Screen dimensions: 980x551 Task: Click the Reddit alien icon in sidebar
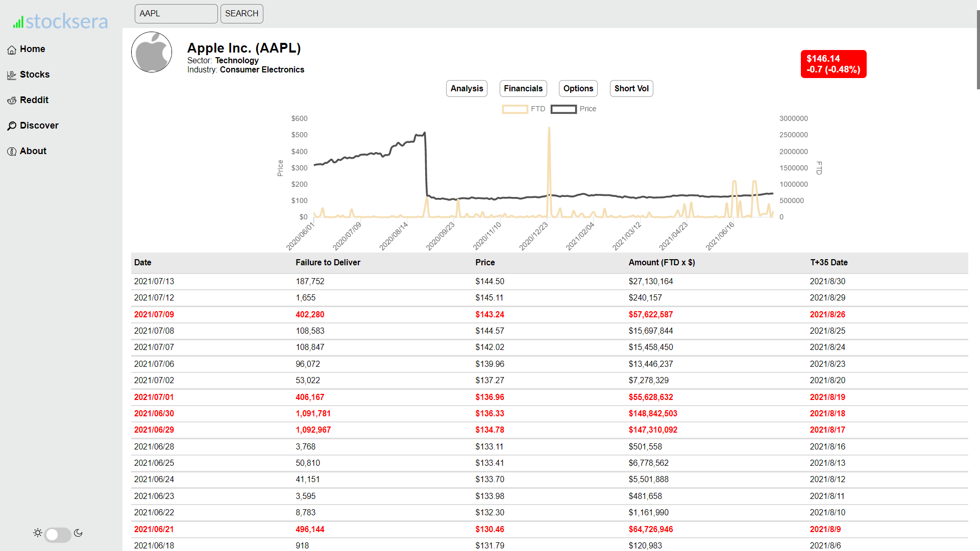(x=12, y=101)
